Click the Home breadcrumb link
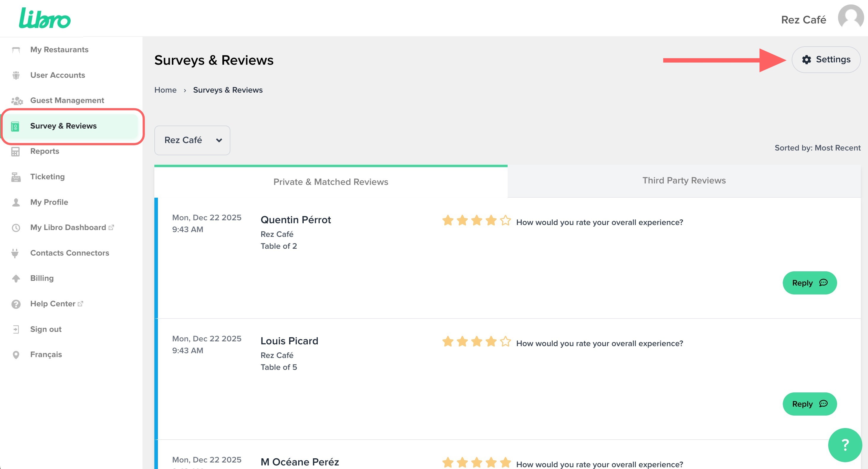The height and width of the screenshot is (469, 868). point(165,90)
